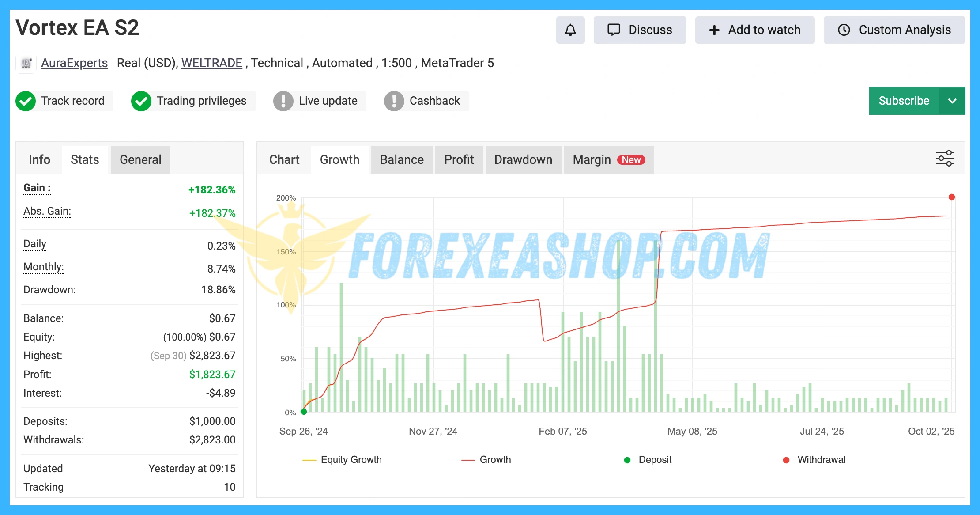Expand the Subscribe dropdown arrow

[952, 101]
